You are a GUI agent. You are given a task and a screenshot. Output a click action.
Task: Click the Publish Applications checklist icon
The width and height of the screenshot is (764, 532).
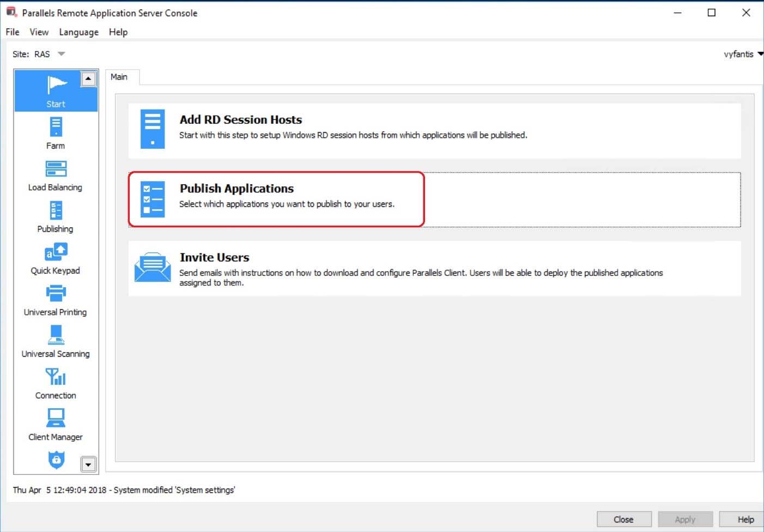pyautogui.click(x=153, y=199)
